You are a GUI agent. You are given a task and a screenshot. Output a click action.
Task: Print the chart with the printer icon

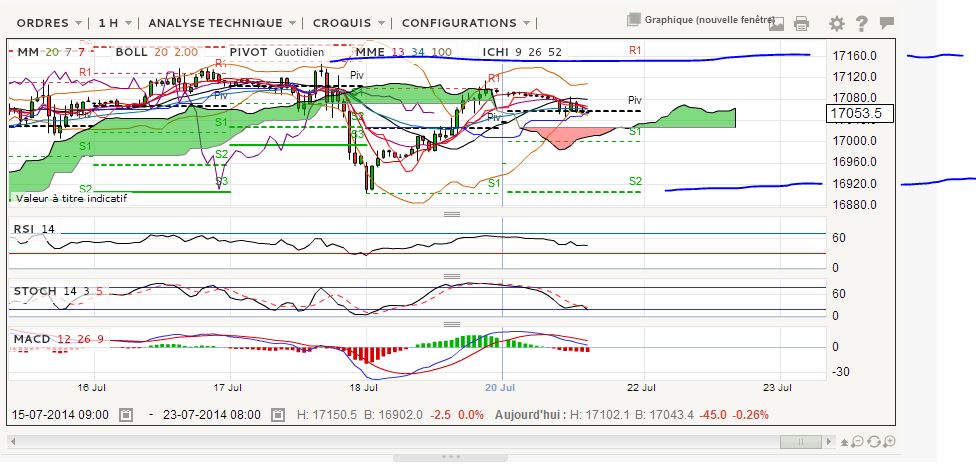pos(802,24)
